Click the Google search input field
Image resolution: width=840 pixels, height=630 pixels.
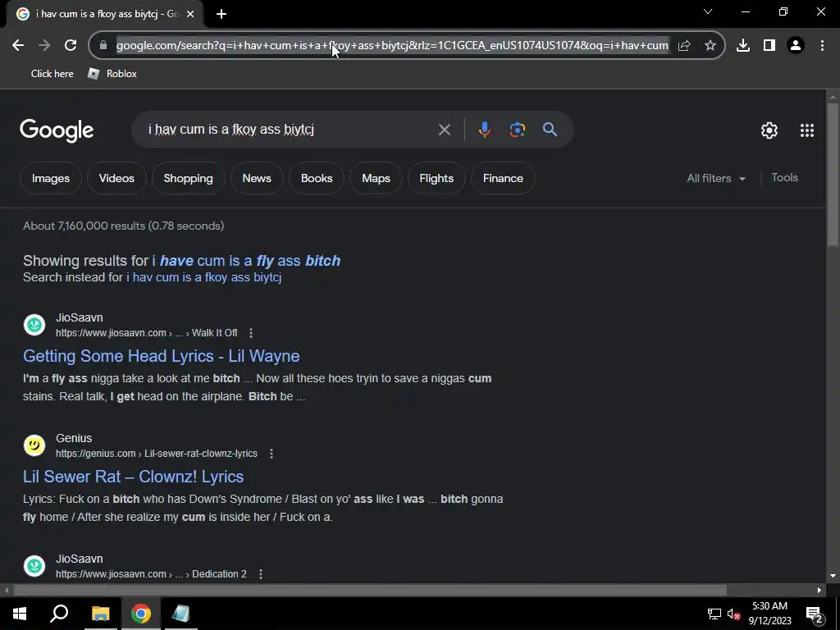click(290, 130)
